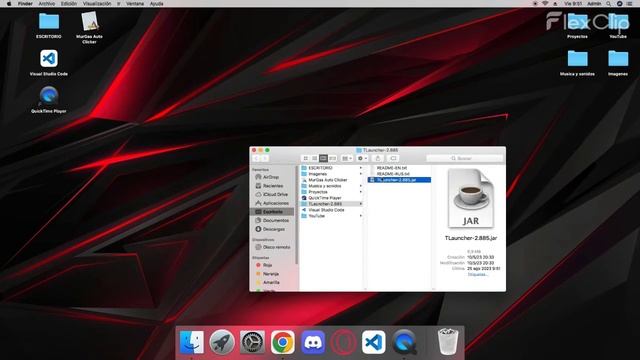The width and height of the screenshot is (640, 360).
Task: Go forward with the Finder forward arrow
Action: pyautogui.click(x=265, y=158)
